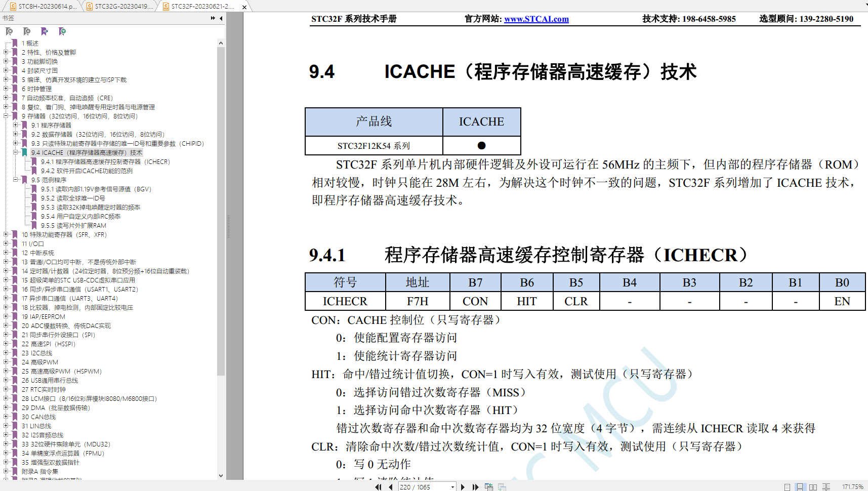The width and height of the screenshot is (868, 491).
Task: Go to last page icon
Action: (x=475, y=487)
